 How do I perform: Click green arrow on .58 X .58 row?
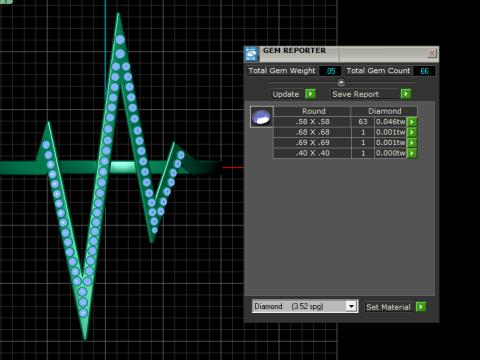click(412, 122)
